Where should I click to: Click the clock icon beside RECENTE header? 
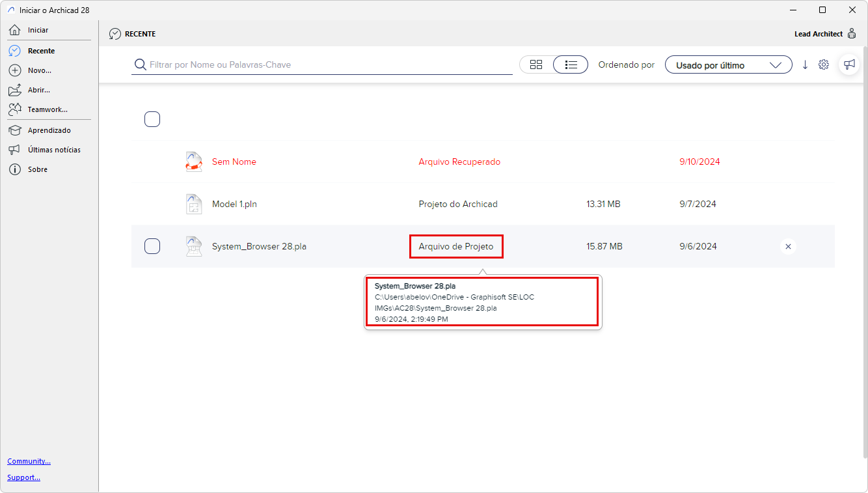pos(115,34)
